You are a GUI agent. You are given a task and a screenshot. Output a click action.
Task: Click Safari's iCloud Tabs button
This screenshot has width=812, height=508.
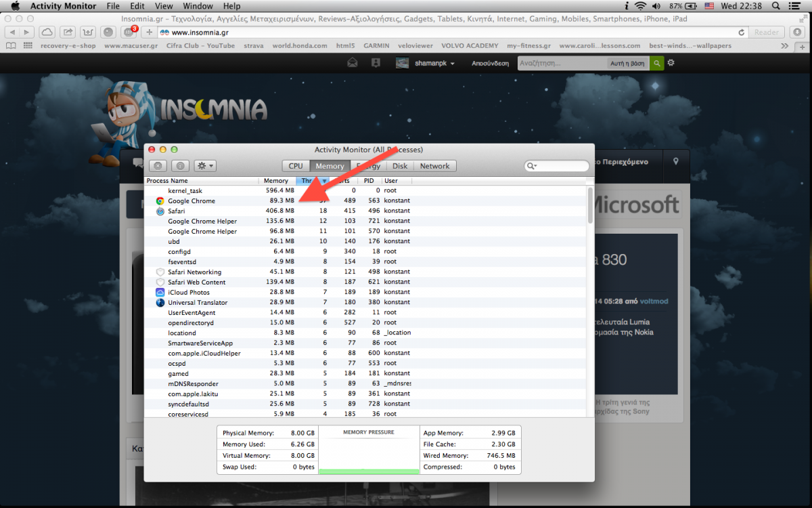pos(47,32)
